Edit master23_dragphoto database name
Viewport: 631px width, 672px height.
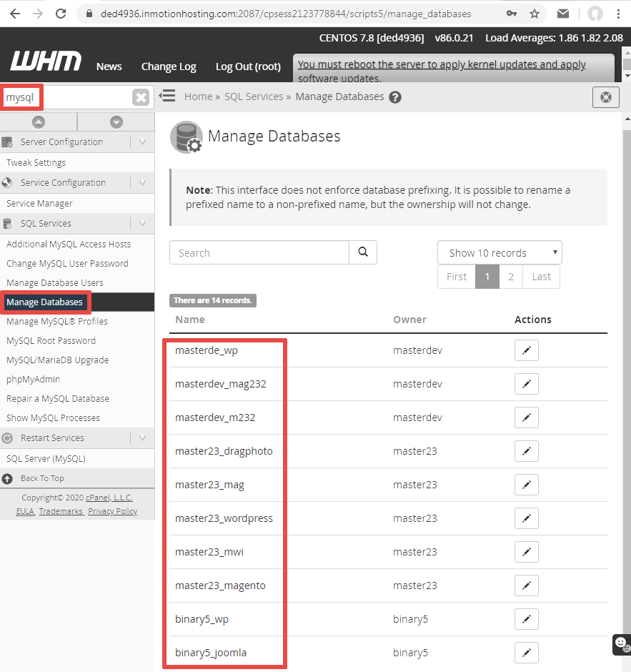[x=527, y=451]
